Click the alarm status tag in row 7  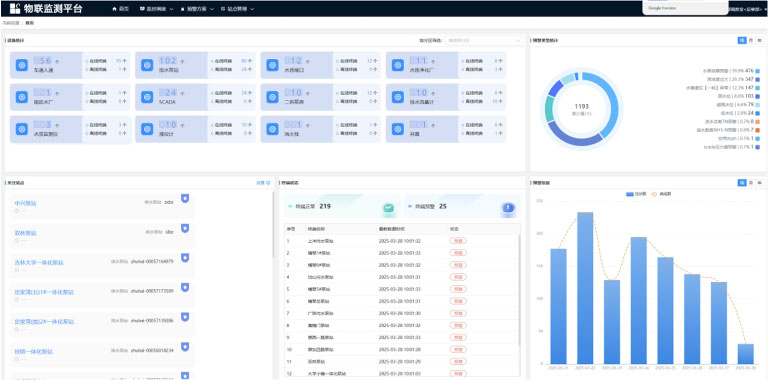tap(458, 313)
